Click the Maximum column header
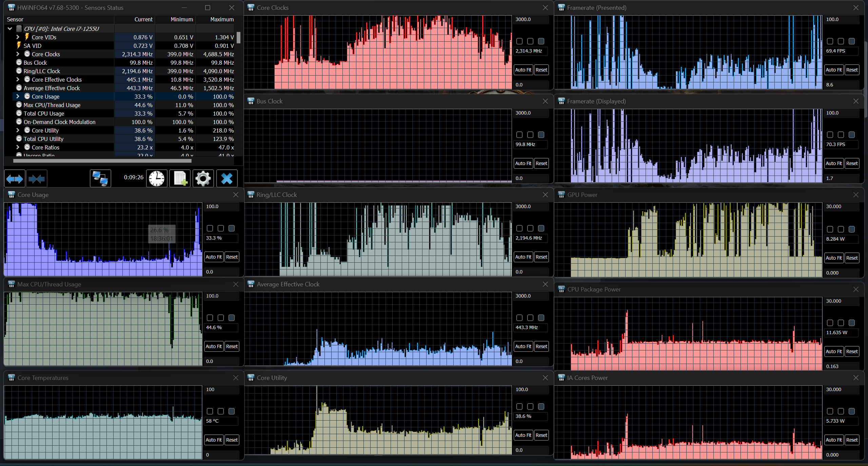This screenshot has height=466, width=868. tap(222, 19)
